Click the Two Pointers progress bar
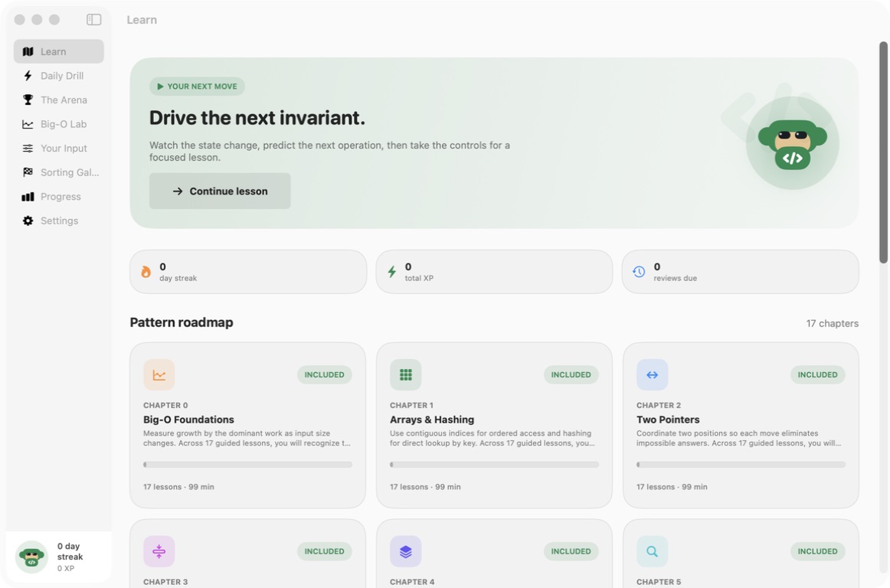This screenshot has height=588, width=890. [x=741, y=464]
